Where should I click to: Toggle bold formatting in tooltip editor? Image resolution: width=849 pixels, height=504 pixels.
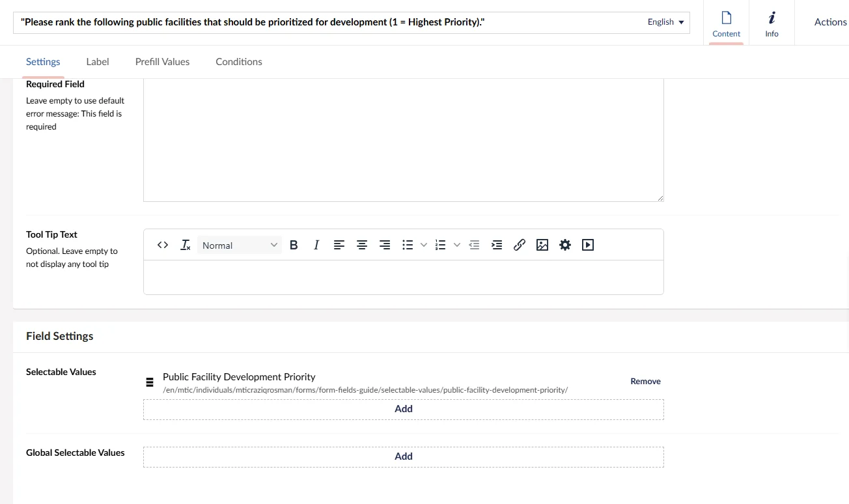click(294, 245)
